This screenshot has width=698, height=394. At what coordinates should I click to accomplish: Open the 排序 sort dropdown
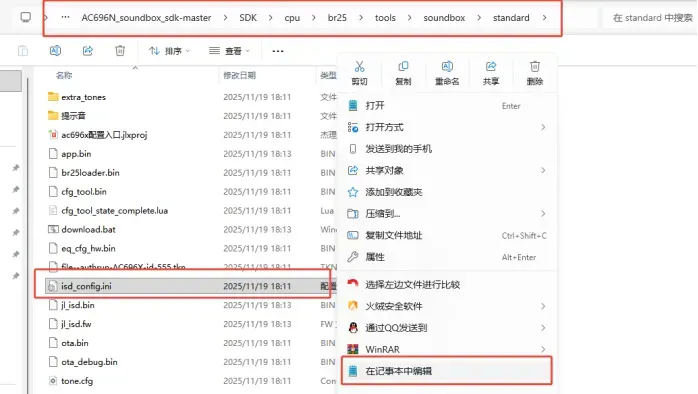coord(169,51)
